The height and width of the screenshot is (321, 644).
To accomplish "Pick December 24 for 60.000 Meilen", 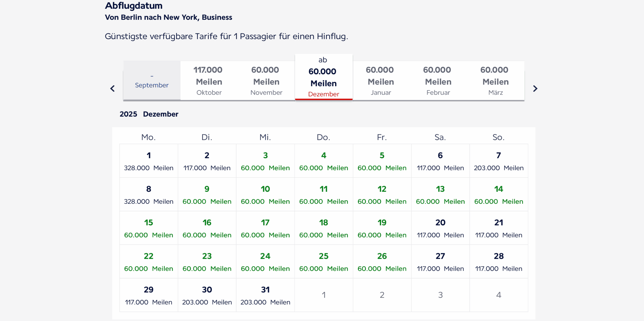I will click(265, 262).
